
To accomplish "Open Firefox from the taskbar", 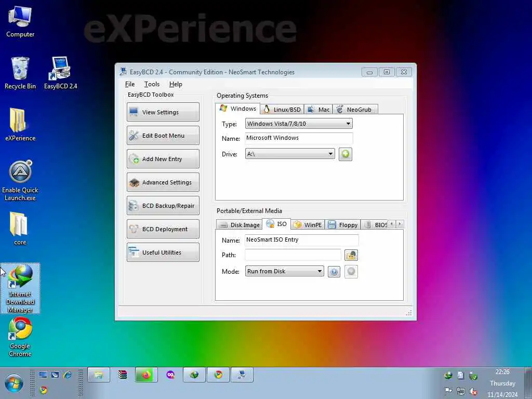I will [x=146, y=375].
